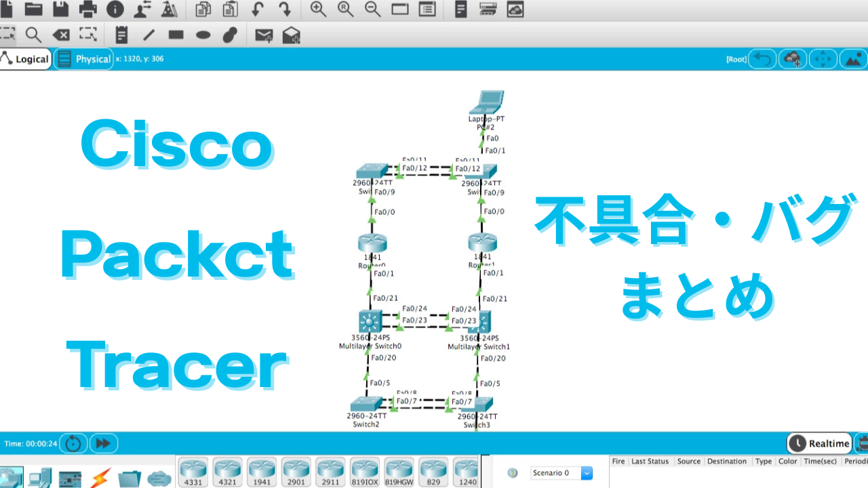Power cycle devices button

tap(73, 444)
